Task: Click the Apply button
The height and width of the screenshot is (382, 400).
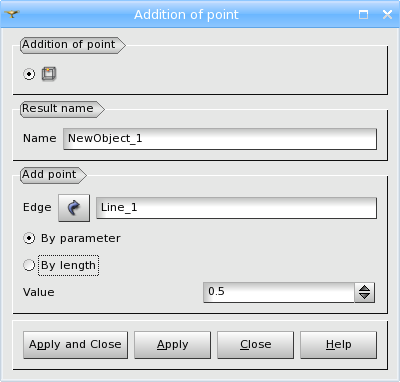Action: pyautogui.click(x=172, y=345)
